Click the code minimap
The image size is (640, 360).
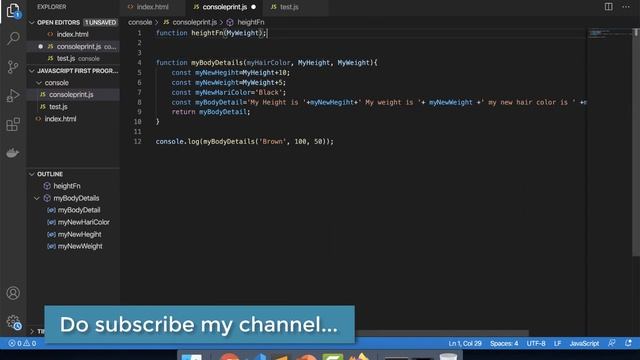(x=609, y=33)
